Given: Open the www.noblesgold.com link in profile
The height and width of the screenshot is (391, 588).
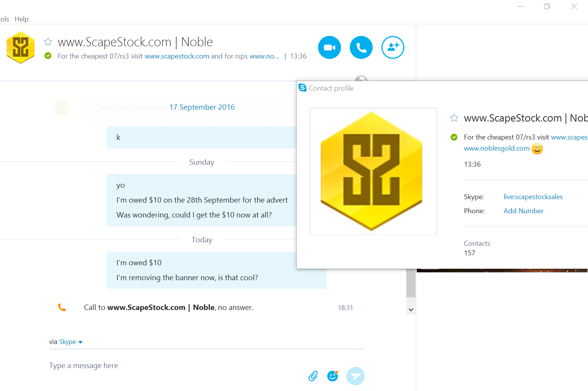Looking at the screenshot, I should (497, 148).
